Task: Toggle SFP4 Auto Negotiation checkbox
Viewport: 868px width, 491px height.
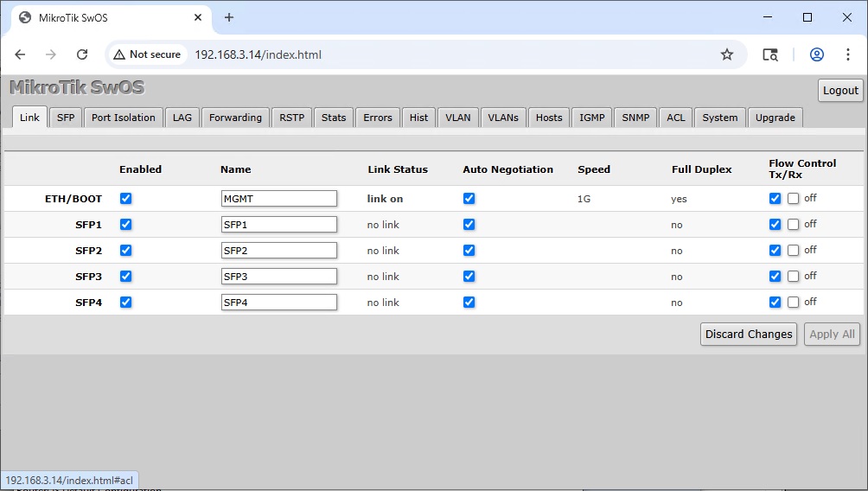Action: (469, 303)
